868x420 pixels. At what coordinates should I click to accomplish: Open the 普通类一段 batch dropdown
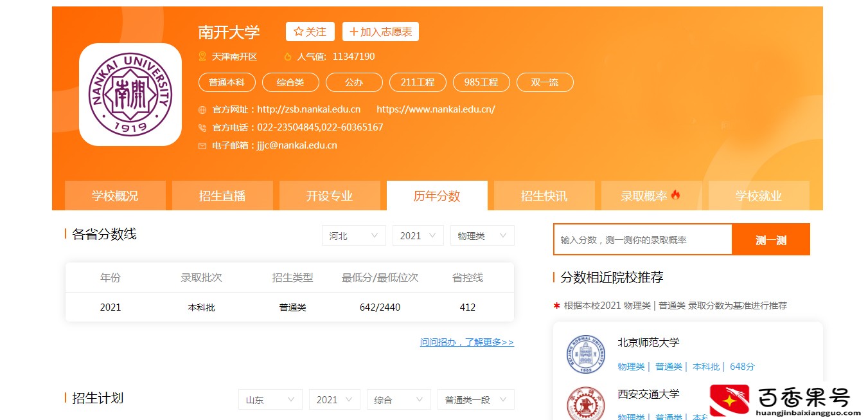pos(476,399)
